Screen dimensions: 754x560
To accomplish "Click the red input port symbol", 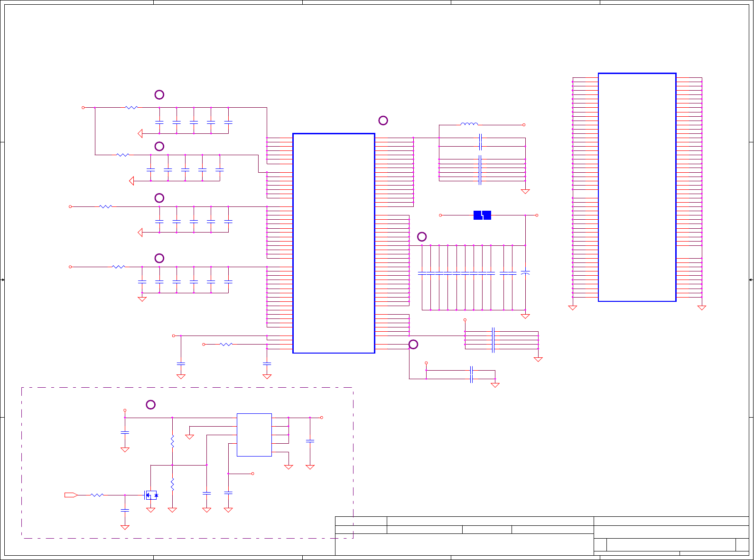I will point(71,495).
